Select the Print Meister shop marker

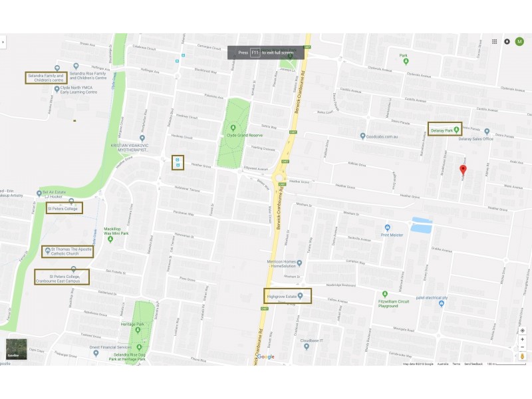coord(388,227)
